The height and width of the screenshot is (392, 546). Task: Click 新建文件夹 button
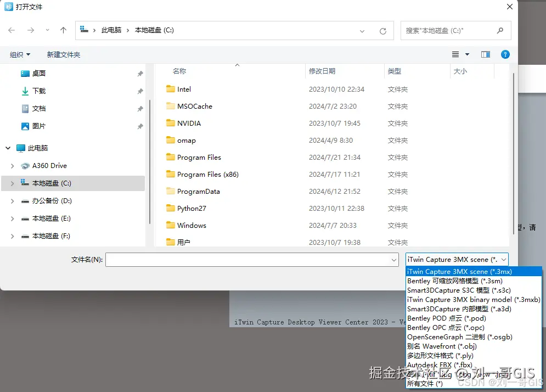[63, 55]
